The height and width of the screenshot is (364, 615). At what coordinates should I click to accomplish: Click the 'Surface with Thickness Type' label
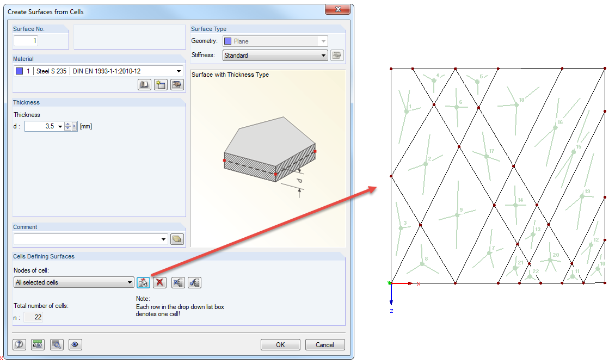click(x=230, y=75)
